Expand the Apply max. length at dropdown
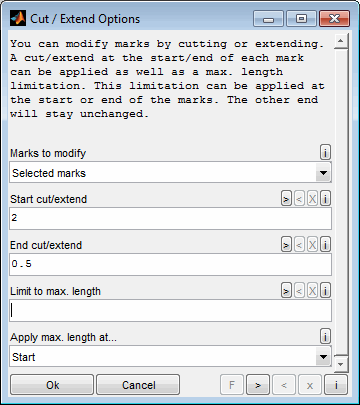The height and width of the screenshot is (405, 360). (x=170, y=357)
